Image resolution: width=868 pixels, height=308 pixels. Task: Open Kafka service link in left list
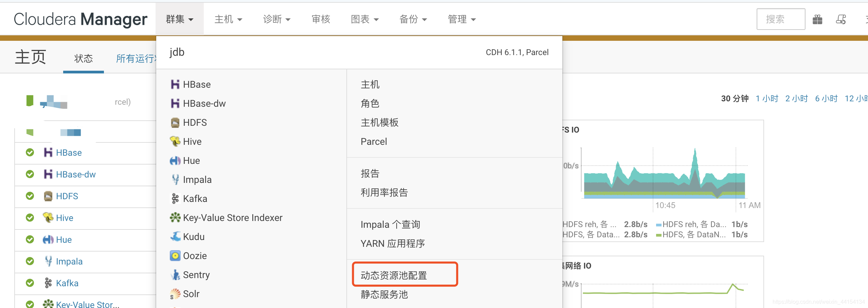click(67, 283)
